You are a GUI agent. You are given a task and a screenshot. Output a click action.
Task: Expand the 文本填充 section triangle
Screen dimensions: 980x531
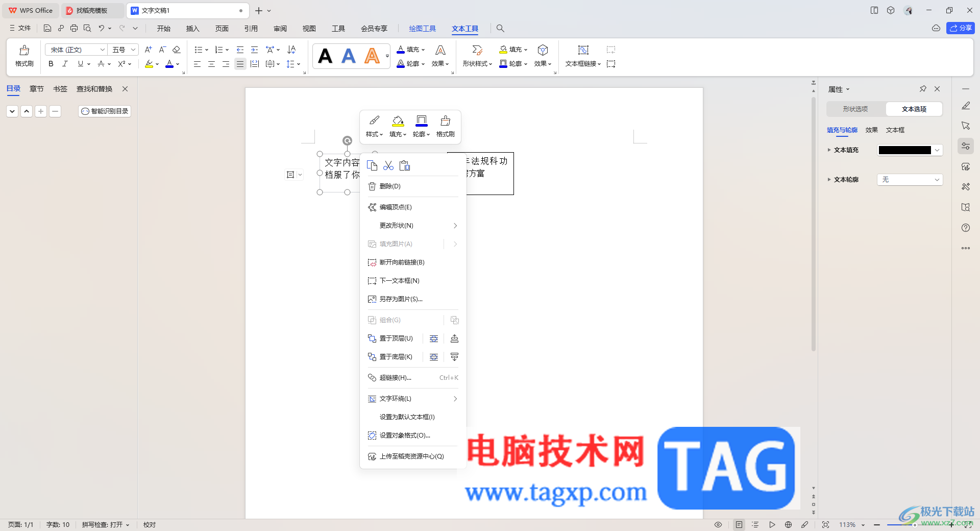[829, 150]
